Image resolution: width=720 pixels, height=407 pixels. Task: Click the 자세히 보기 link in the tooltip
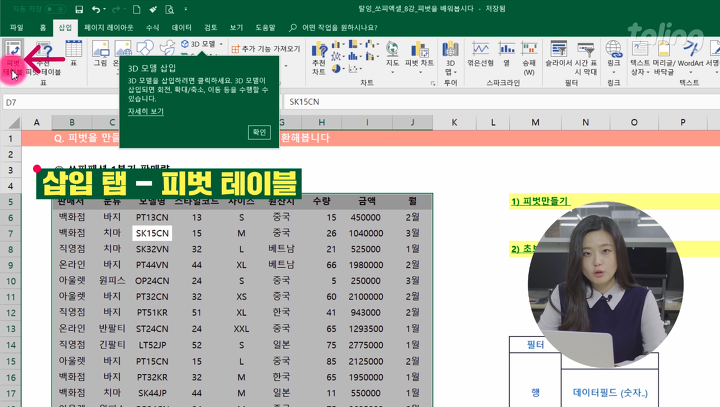[x=146, y=111]
